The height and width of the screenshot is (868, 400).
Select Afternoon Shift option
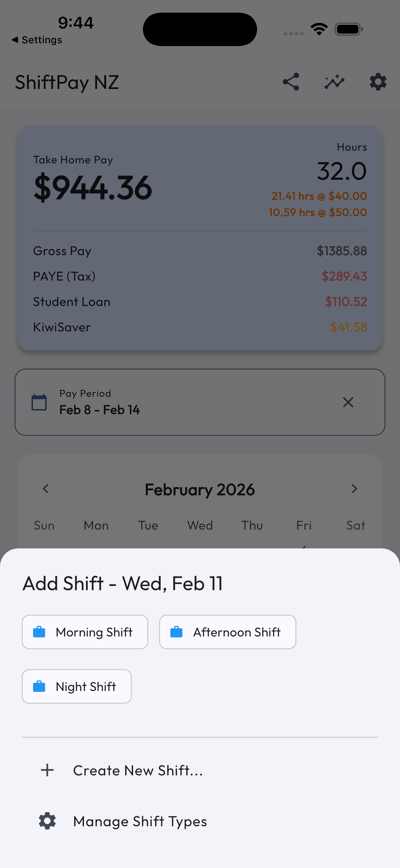click(x=228, y=632)
